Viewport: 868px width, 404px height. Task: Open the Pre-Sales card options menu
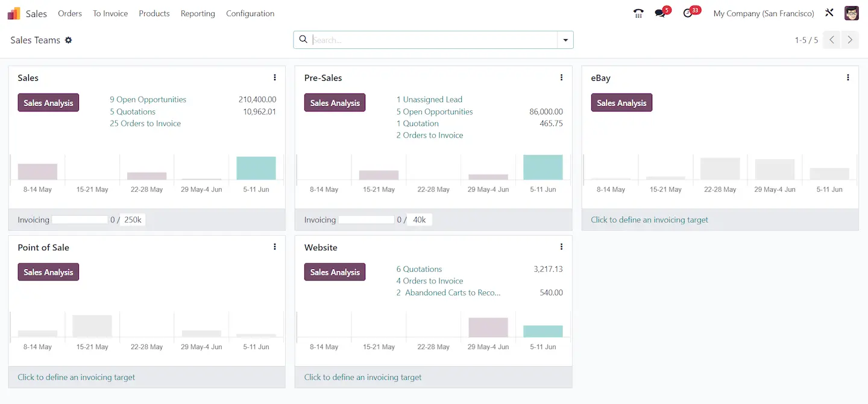561,78
